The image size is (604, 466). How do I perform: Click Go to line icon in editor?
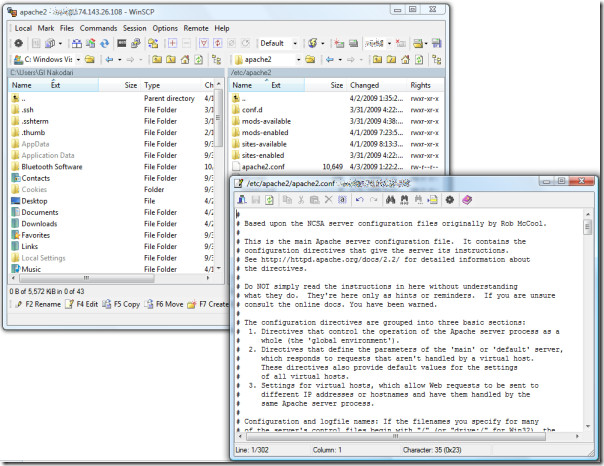click(433, 199)
